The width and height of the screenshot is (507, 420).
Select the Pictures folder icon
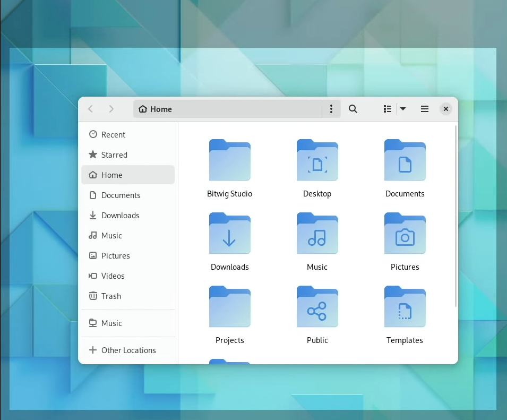pos(405,234)
